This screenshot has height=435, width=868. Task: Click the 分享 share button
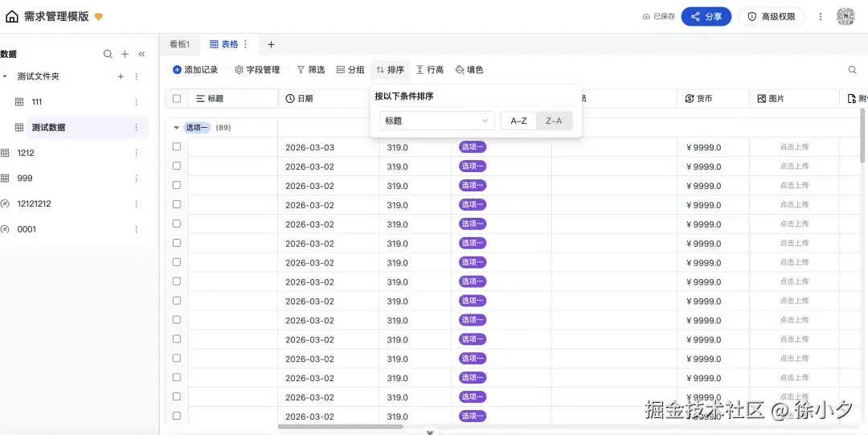(706, 16)
